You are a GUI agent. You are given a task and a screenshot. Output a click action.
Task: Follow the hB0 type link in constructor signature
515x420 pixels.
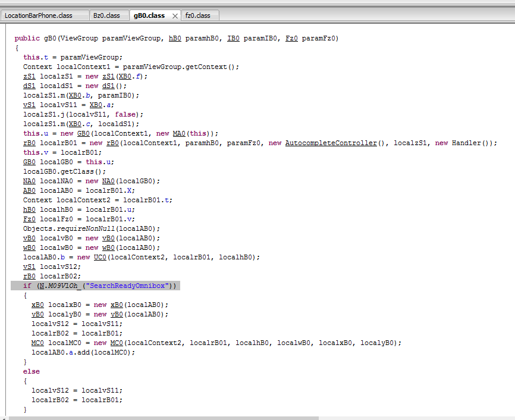[x=175, y=39]
